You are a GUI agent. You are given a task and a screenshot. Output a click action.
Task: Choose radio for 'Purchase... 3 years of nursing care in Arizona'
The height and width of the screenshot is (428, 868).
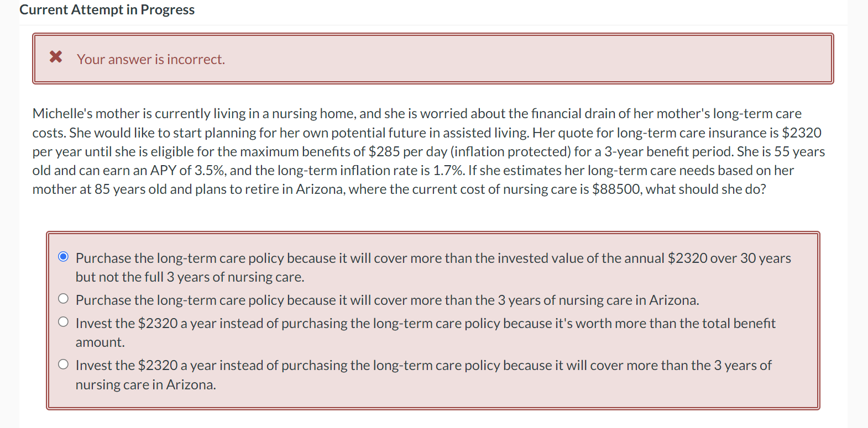click(x=64, y=299)
